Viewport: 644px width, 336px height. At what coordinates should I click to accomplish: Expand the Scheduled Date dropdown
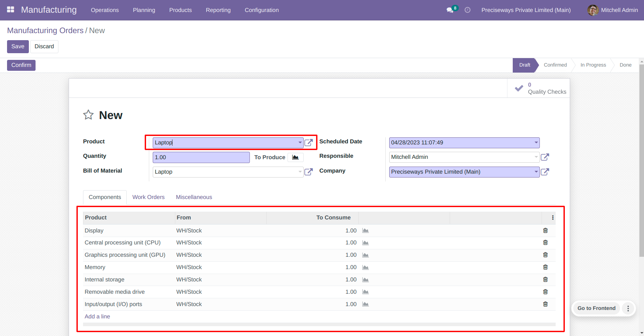[536, 143]
